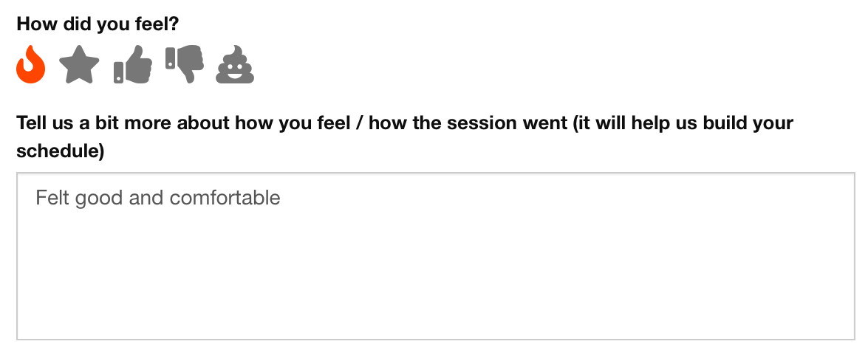Choose the star rating icon
Image resolution: width=868 pixels, height=361 pixels.
pos(79,64)
